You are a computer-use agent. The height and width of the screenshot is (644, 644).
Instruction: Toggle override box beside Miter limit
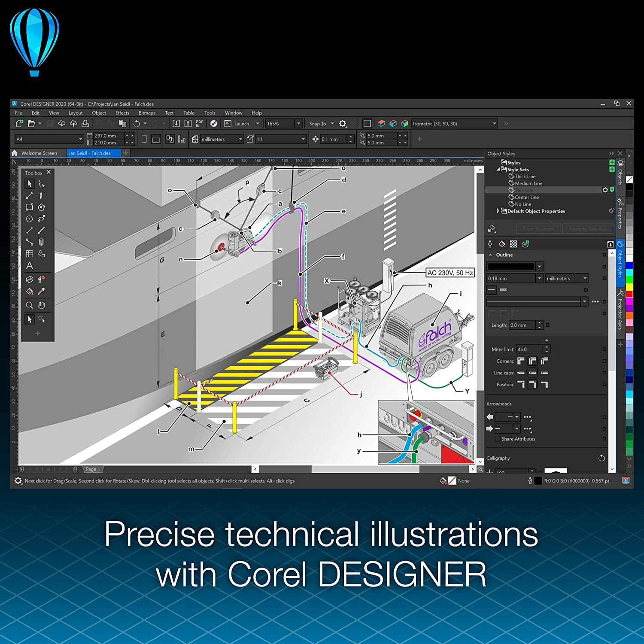click(x=605, y=349)
